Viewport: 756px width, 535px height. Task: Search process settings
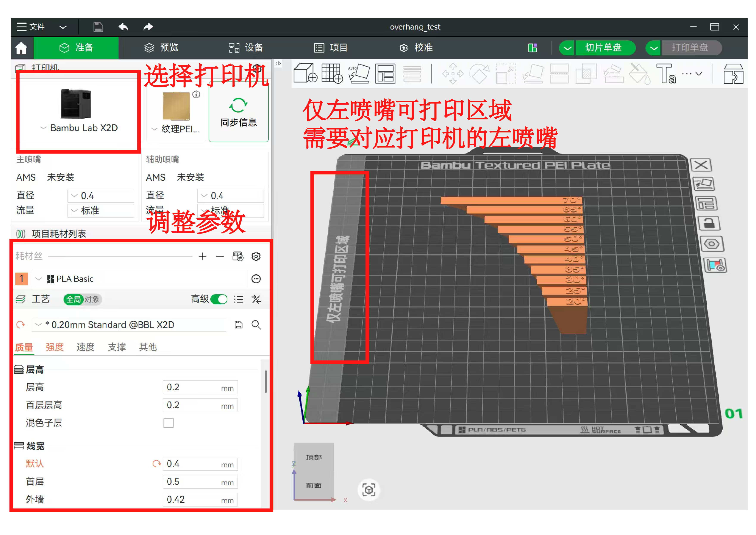[x=256, y=325]
